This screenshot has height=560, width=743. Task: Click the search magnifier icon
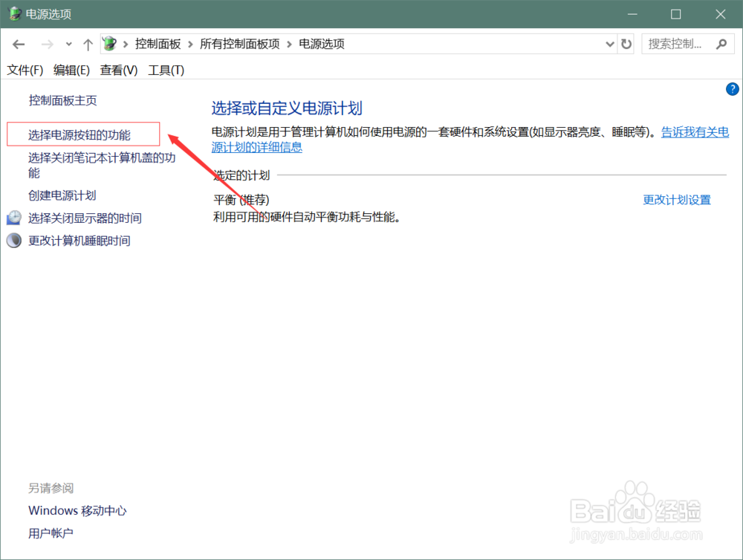[x=721, y=44]
